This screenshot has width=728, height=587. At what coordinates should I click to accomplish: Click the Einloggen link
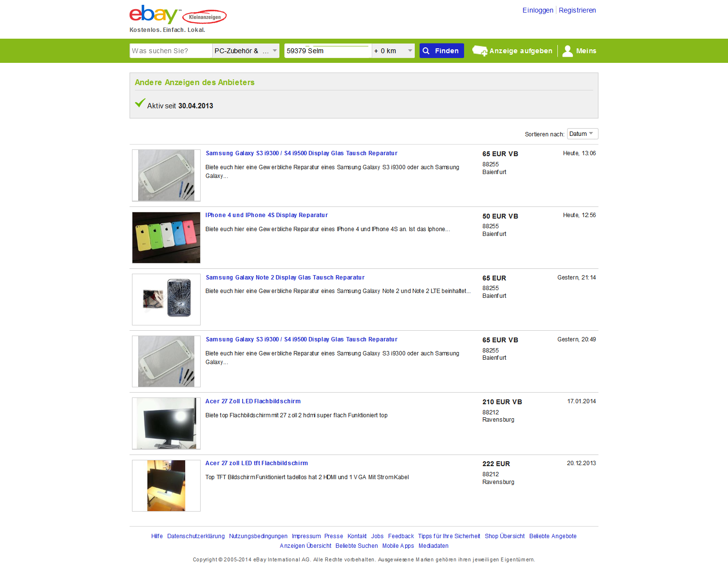point(538,10)
